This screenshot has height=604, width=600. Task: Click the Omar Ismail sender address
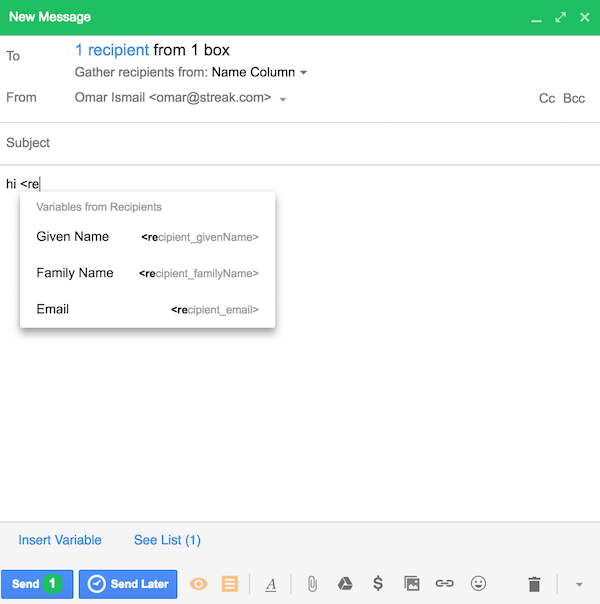pos(173,97)
